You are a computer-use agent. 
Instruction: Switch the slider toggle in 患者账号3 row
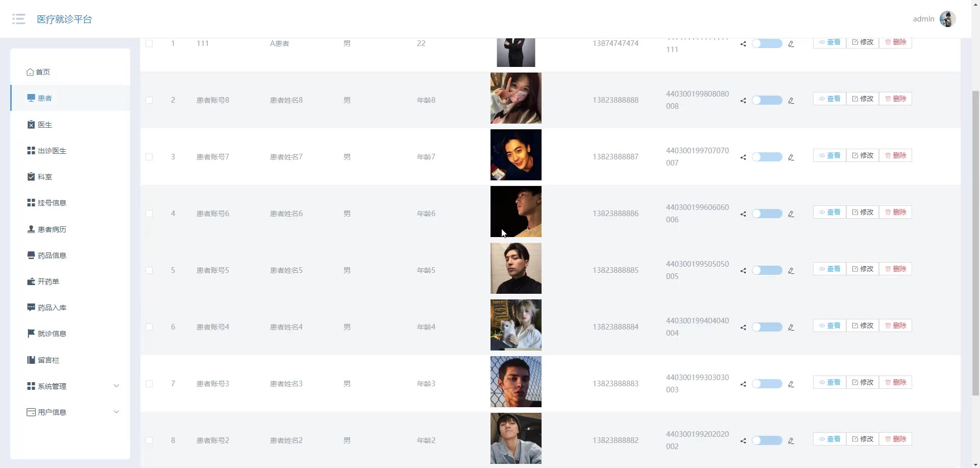[767, 384]
